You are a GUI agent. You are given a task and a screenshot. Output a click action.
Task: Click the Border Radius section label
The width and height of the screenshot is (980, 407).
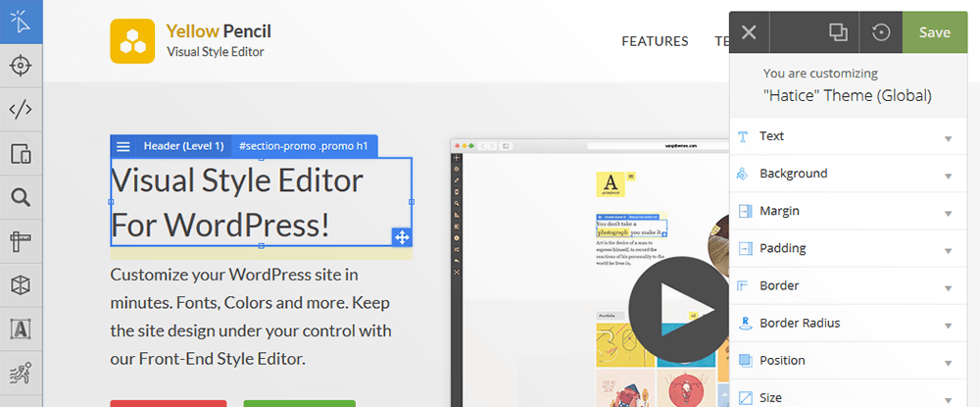click(800, 324)
